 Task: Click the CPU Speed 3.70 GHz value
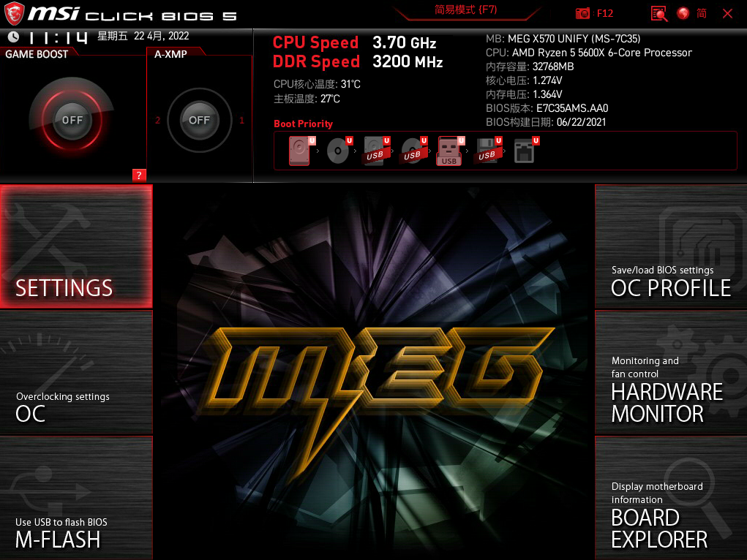pyautogui.click(x=405, y=43)
